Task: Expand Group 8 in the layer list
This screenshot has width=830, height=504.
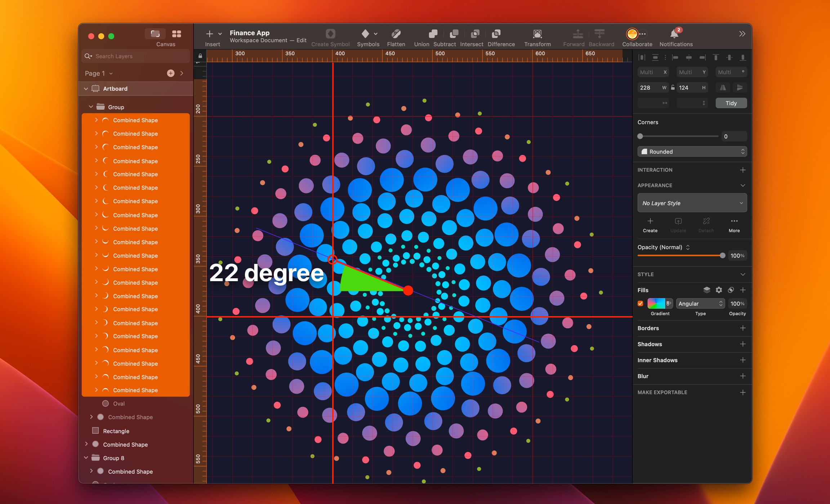Action: (x=86, y=458)
